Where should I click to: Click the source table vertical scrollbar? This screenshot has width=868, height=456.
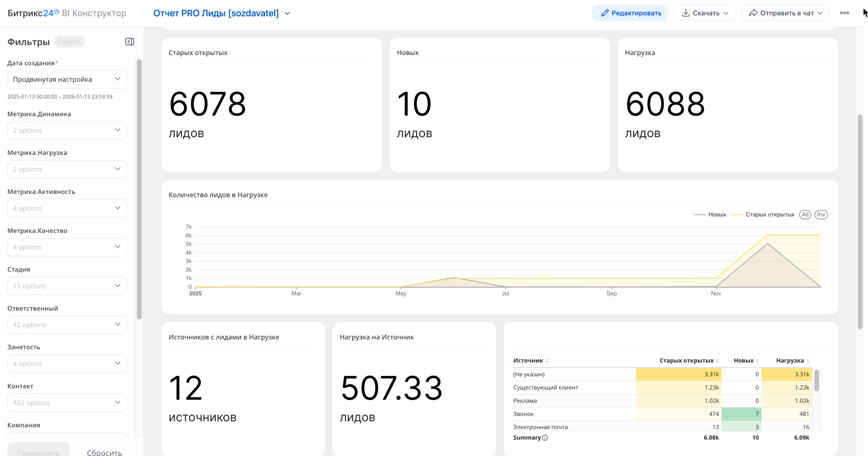click(x=817, y=381)
